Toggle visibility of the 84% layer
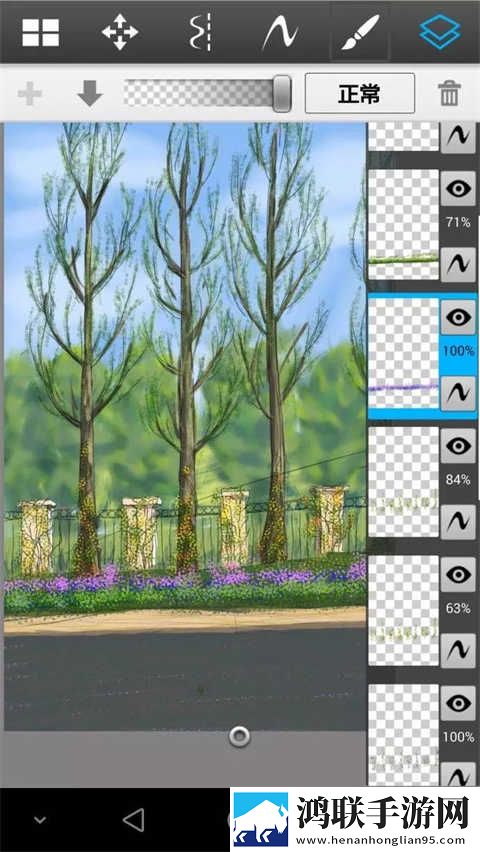The height and width of the screenshot is (852, 480). [x=458, y=446]
